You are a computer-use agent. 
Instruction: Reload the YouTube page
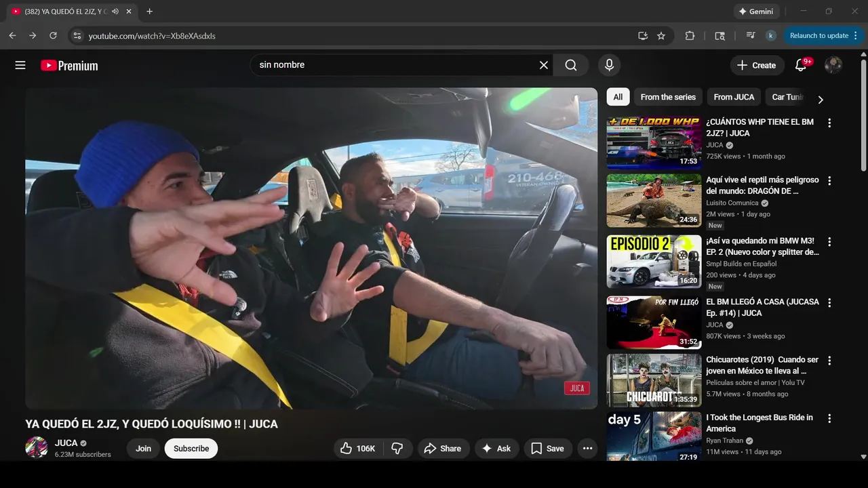click(53, 35)
